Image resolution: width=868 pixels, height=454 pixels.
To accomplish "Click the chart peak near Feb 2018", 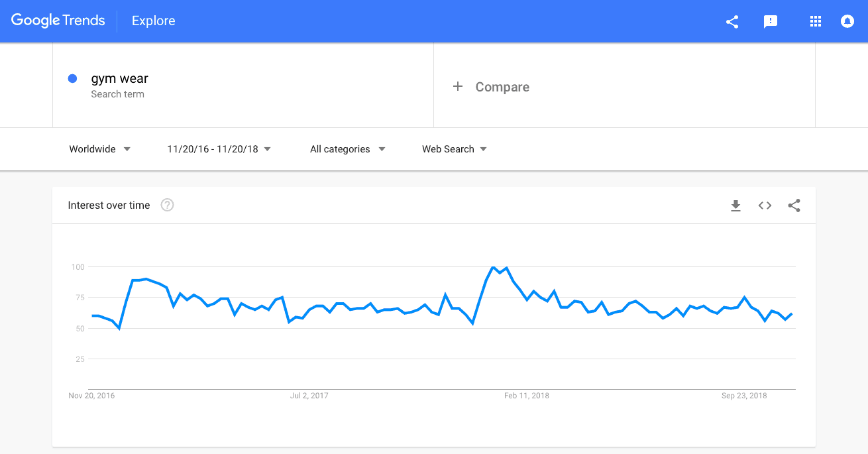I will pyautogui.click(x=494, y=267).
